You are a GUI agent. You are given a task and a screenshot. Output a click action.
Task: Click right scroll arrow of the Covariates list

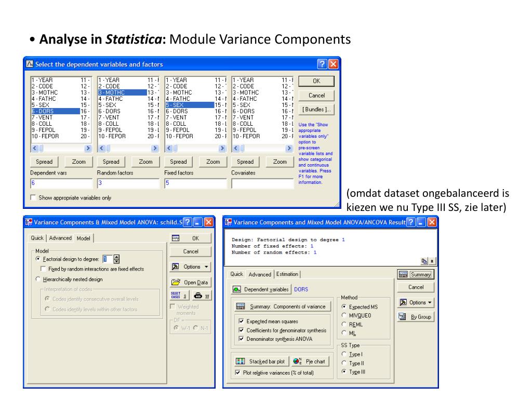point(289,148)
